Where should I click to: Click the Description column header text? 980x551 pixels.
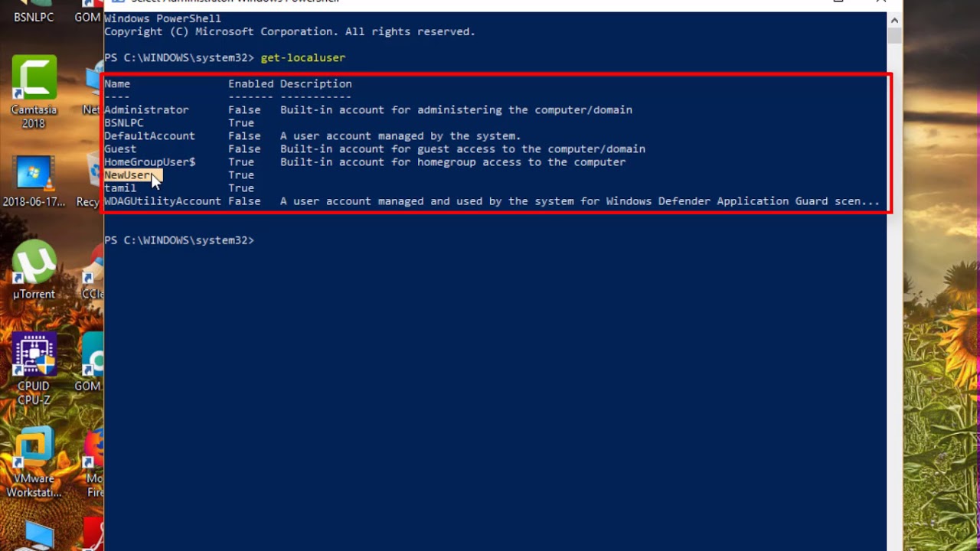click(315, 83)
